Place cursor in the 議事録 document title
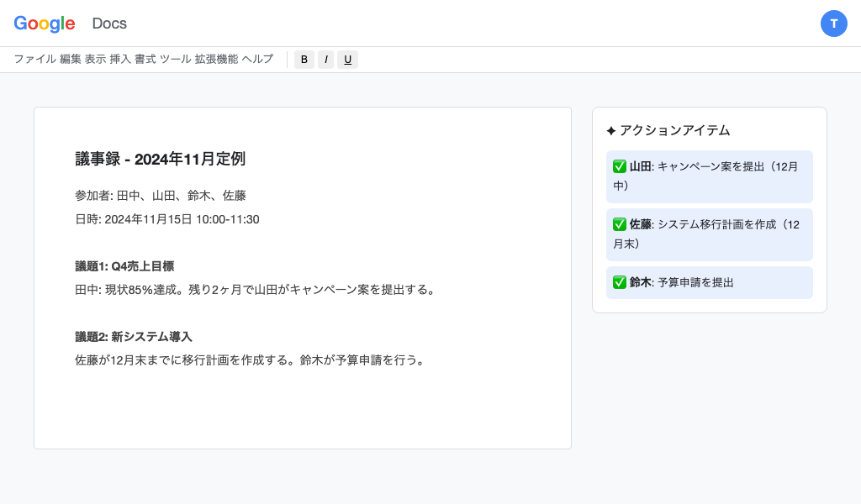861x504 pixels. [x=160, y=159]
